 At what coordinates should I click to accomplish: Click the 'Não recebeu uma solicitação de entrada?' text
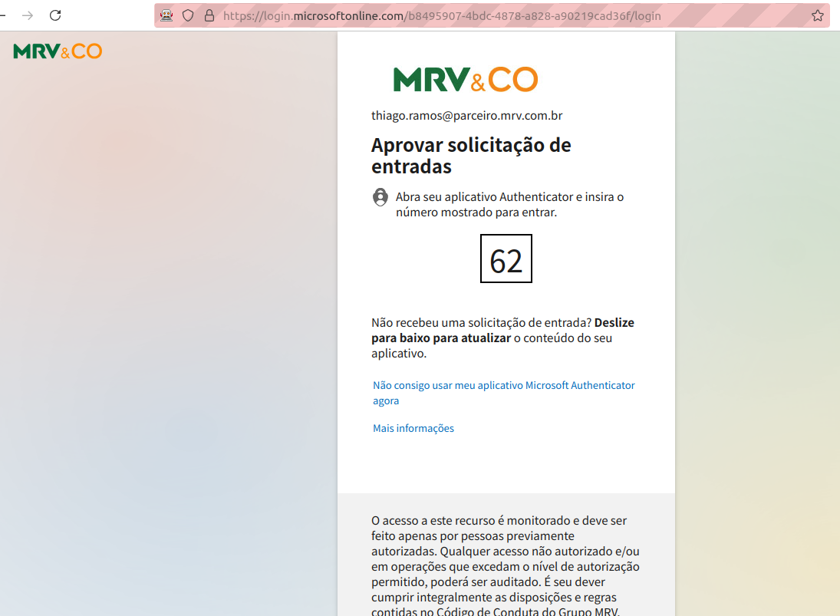point(482,322)
